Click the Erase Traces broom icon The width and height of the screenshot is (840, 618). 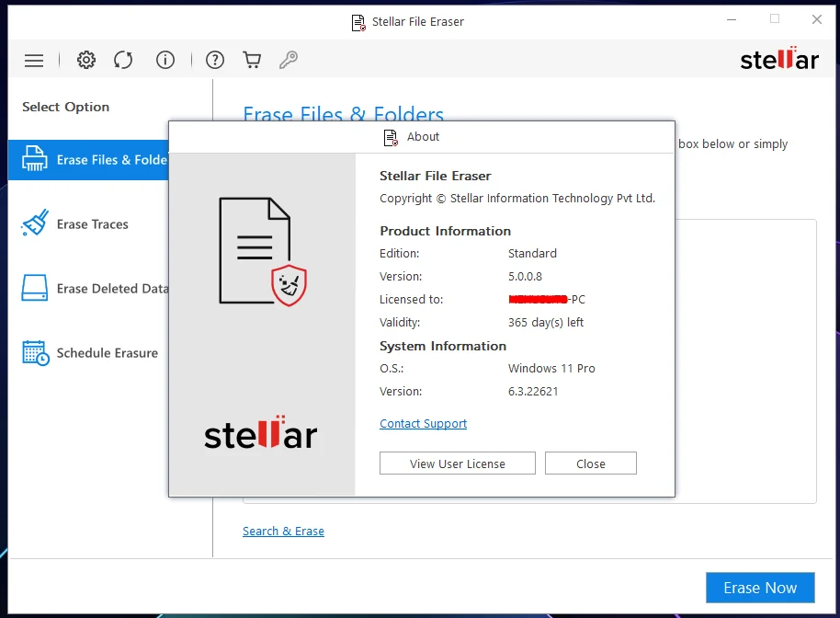35,223
